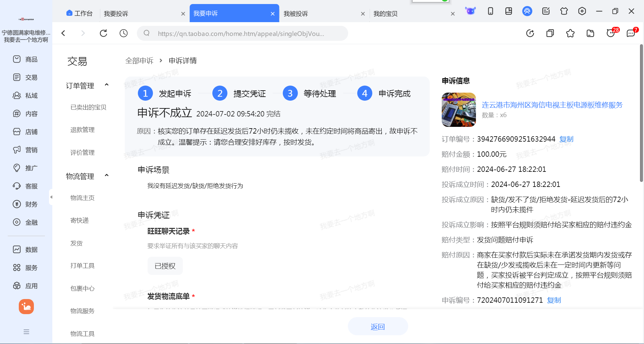Viewport: 644px width, 344px height.
Task: Open the 私域 sidebar section
Action: [25, 96]
